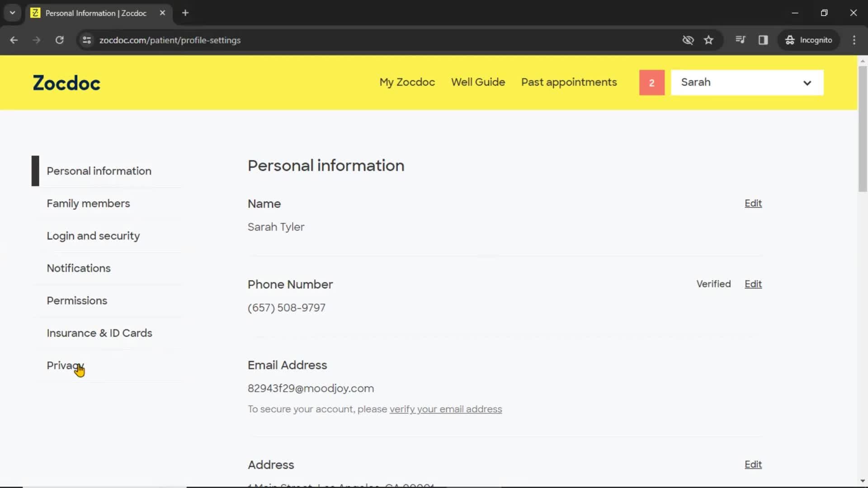
Task: Click the zocdoc.com URL address bar
Action: [x=170, y=40]
